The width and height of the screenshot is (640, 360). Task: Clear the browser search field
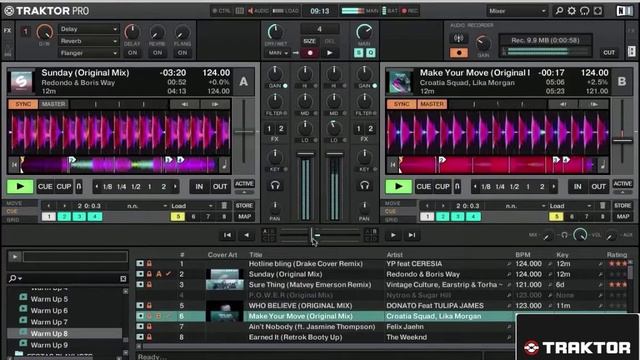click(x=123, y=279)
